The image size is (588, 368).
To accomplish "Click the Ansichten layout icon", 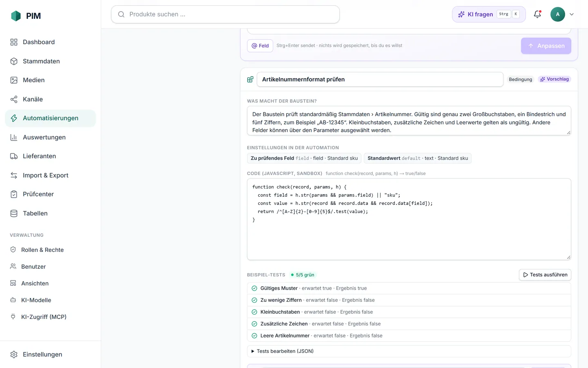I will 13,283.
